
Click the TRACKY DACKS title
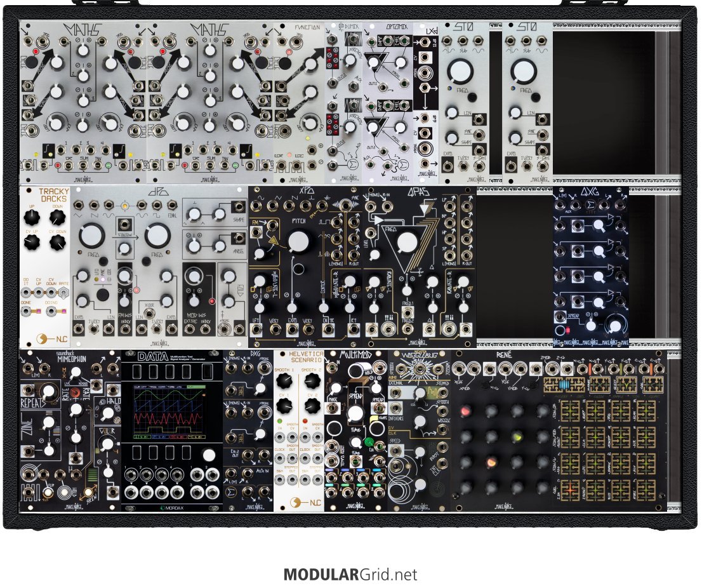coord(54,195)
